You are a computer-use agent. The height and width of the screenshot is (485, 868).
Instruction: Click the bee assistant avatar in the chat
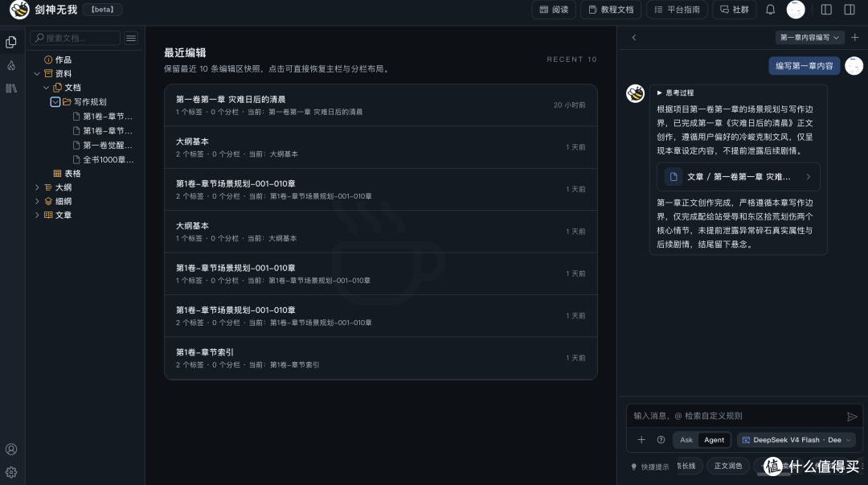pyautogui.click(x=635, y=93)
